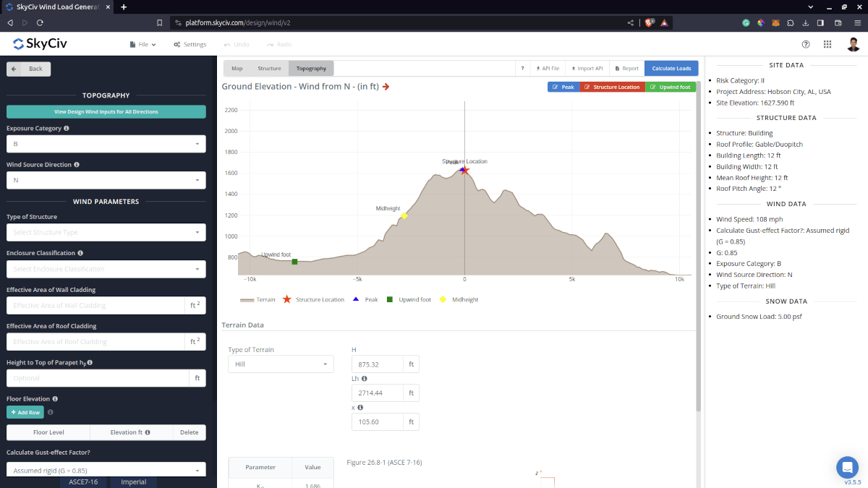The width and height of the screenshot is (868, 488).
Task: Toggle Upwind foot in chart legend
Action: point(409,299)
